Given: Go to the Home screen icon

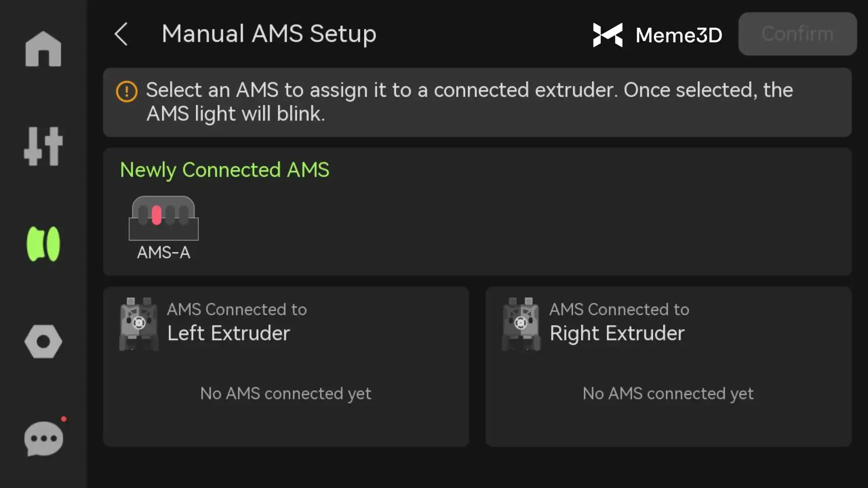Looking at the screenshot, I should (43, 49).
